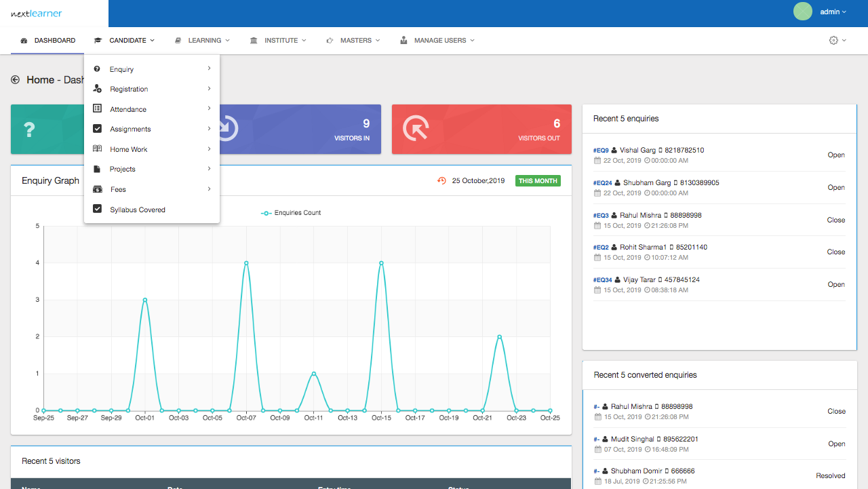Click the Oct-07 peak data point
The image size is (868, 489).
point(246,262)
